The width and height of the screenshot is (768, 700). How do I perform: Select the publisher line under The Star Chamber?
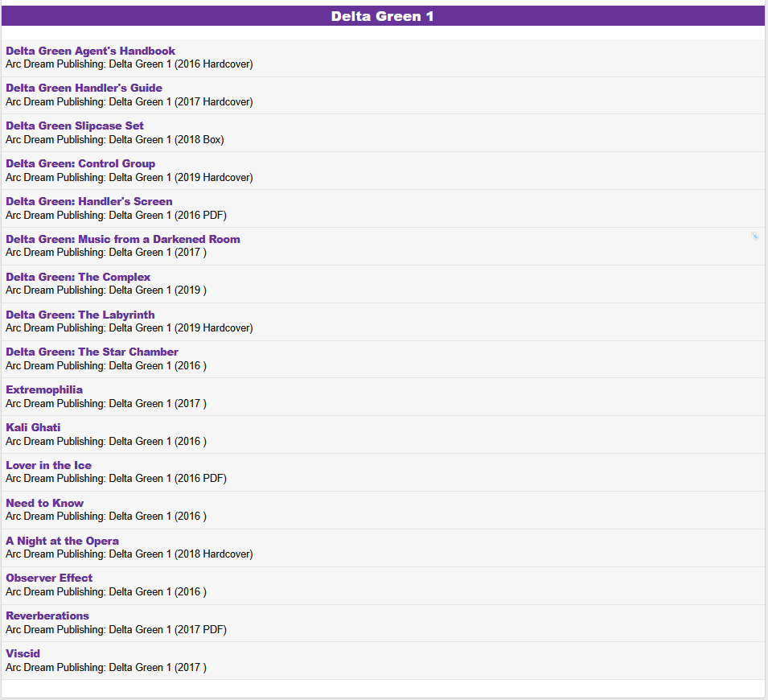point(106,365)
